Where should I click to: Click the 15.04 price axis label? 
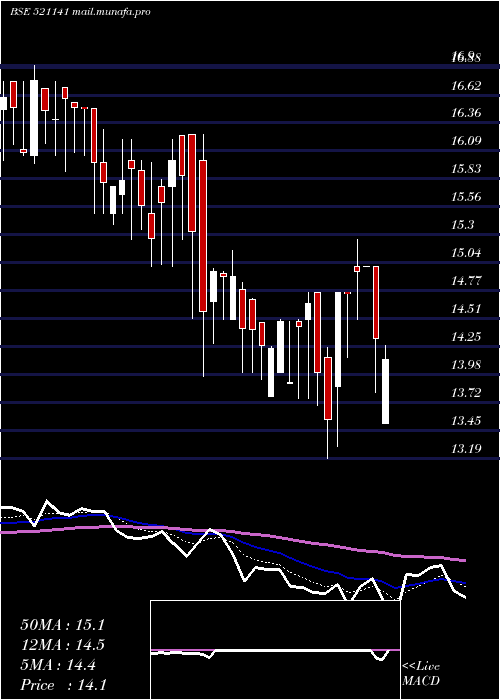(x=466, y=253)
